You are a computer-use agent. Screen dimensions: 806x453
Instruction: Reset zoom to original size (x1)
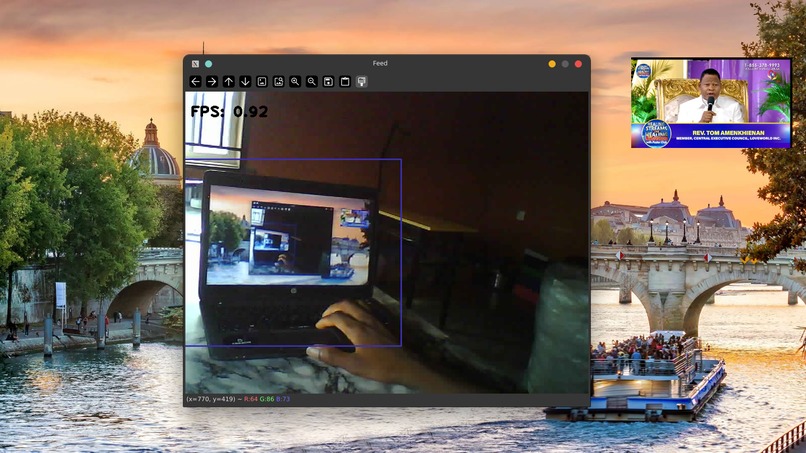(262, 81)
